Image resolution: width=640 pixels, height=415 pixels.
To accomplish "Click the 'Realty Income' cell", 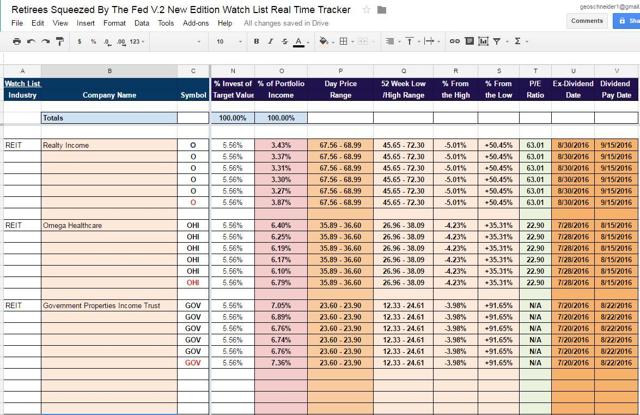I will click(x=109, y=145).
